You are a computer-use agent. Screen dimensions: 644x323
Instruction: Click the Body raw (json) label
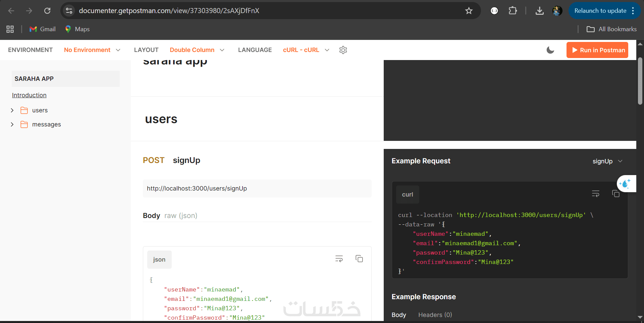click(x=170, y=216)
